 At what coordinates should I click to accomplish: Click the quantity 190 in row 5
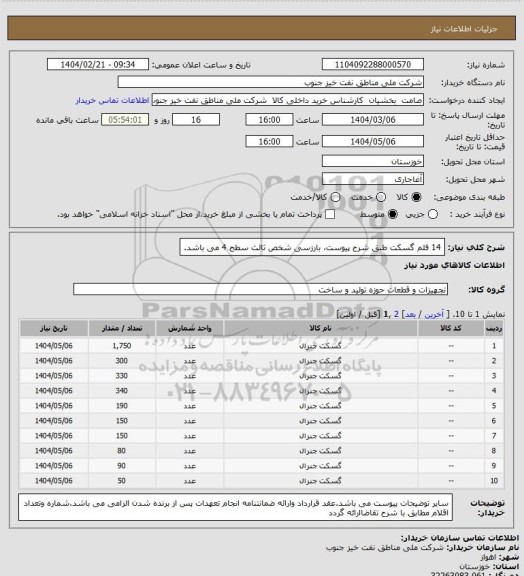(122, 406)
